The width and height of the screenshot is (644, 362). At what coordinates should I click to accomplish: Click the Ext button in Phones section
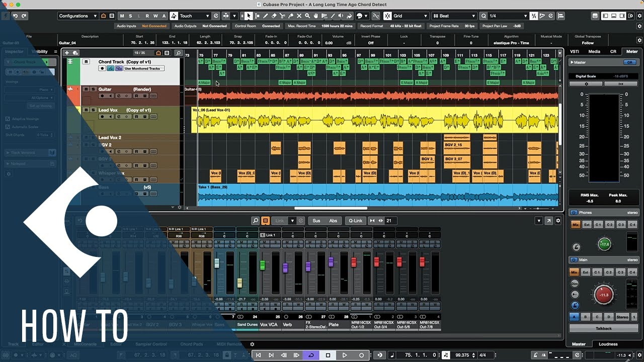586,225
